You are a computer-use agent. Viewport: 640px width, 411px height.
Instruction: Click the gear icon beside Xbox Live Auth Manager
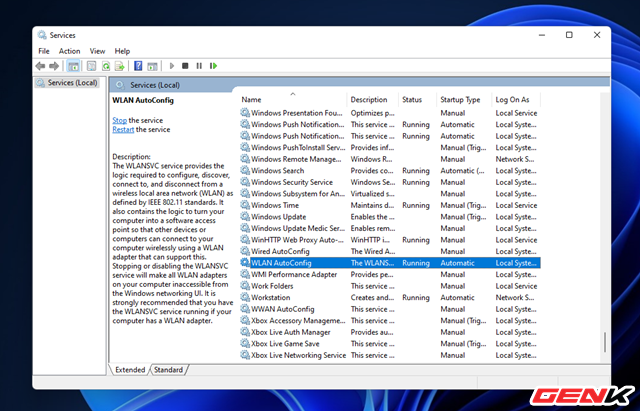click(245, 332)
